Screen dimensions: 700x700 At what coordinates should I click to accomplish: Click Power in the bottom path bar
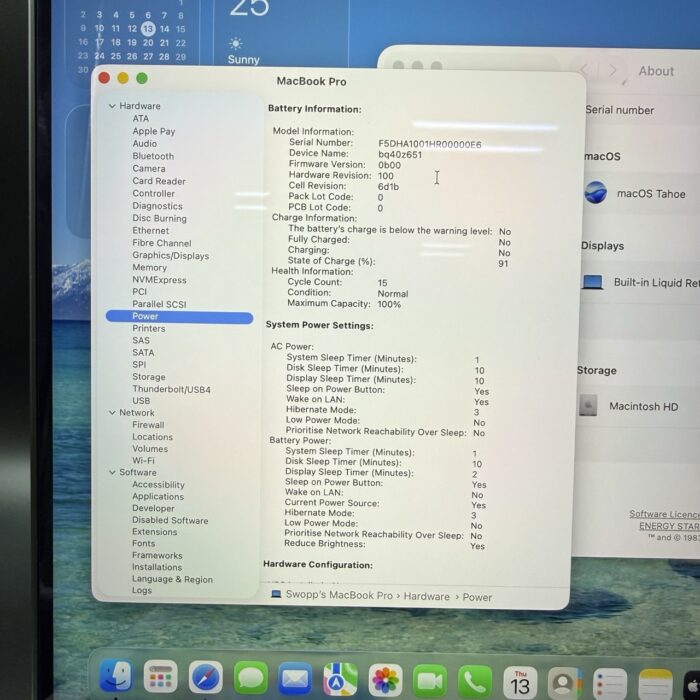(477, 597)
